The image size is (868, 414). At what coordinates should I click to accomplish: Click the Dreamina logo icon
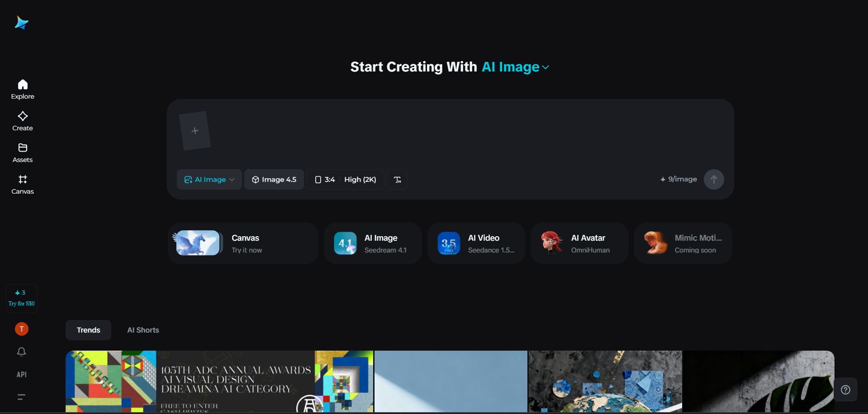[21, 23]
